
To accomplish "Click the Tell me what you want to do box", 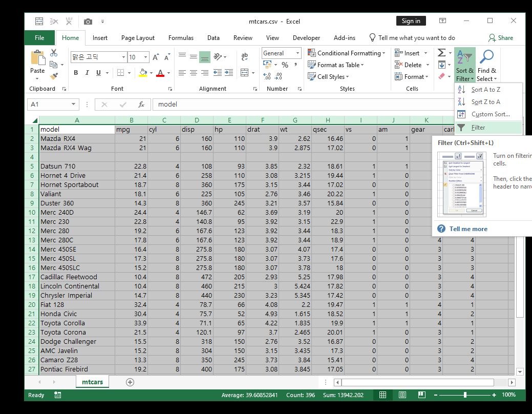I will point(412,38).
